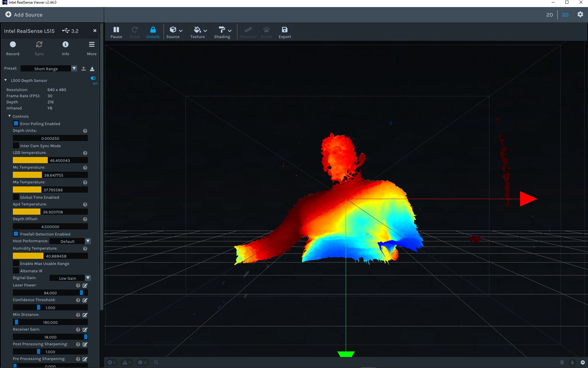The height and width of the screenshot is (368, 588).
Task: Open the notifications error counter showing 3
Action: [112, 362]
